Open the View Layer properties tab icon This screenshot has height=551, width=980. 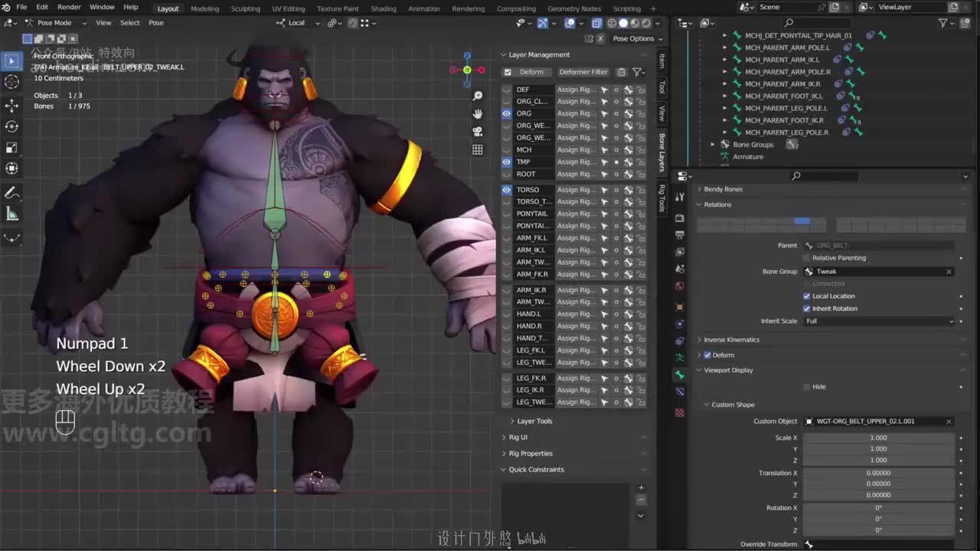pyautogui.click(x=679, y=252)
